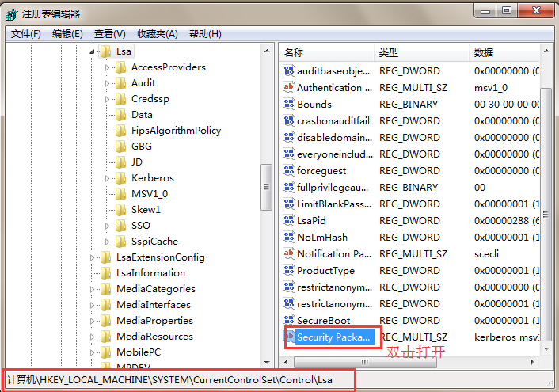
Task: Select the SecureBoot value icon
Action: (289, 320)
